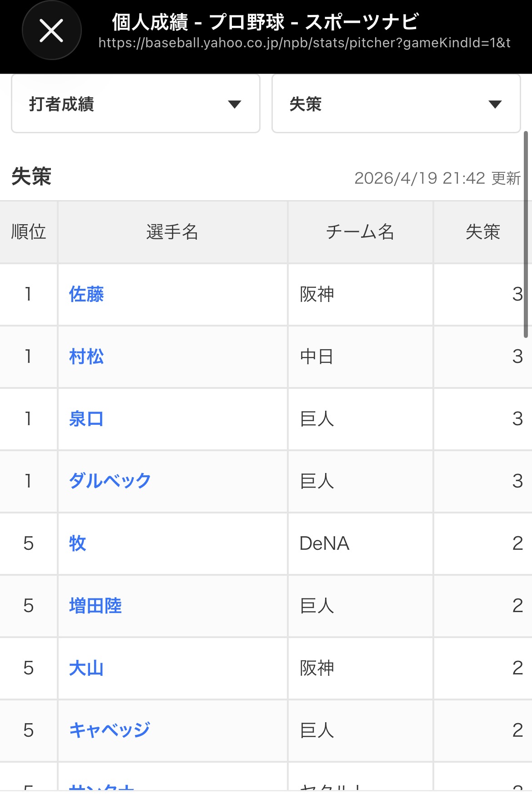Open the 打者成績 dropdown

point(136,104)
